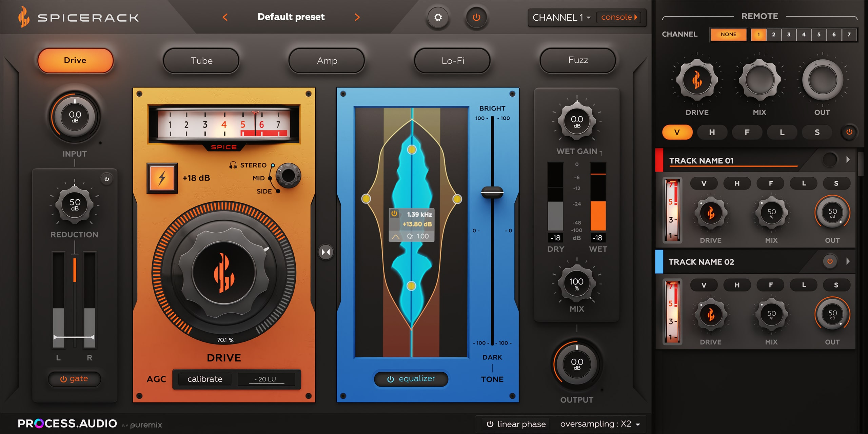Click the -20 LU target field

click(266, 379)
